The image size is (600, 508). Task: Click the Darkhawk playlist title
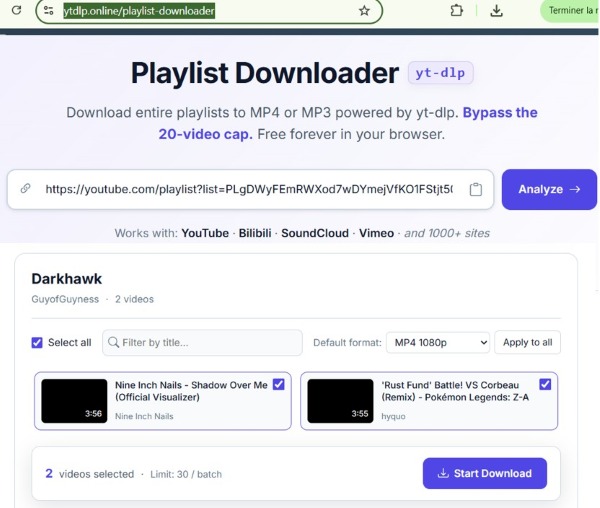click(x=67, y=278)
